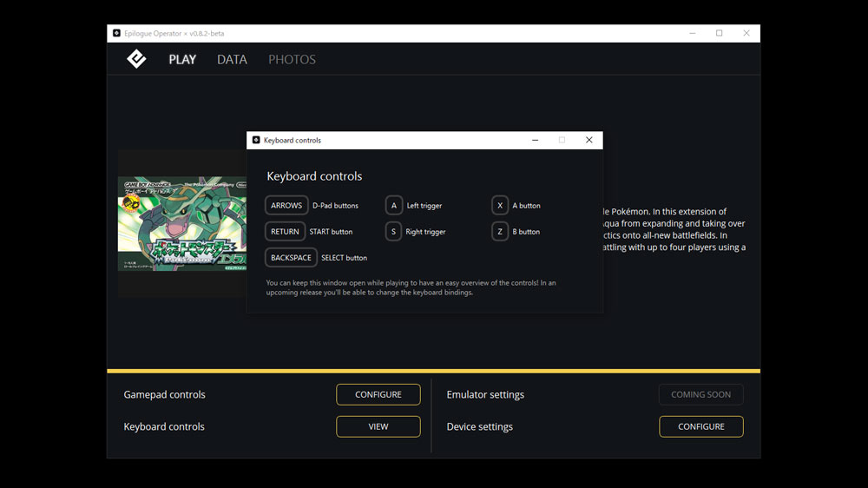The height and width of the screenshot is (488, 868).
Task: Click the COMING SOON emulator settings button
Action: (x=700, y=394)
